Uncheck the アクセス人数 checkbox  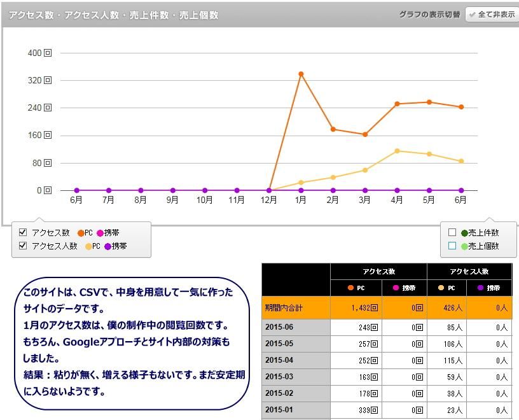click(x=23, y=246)
